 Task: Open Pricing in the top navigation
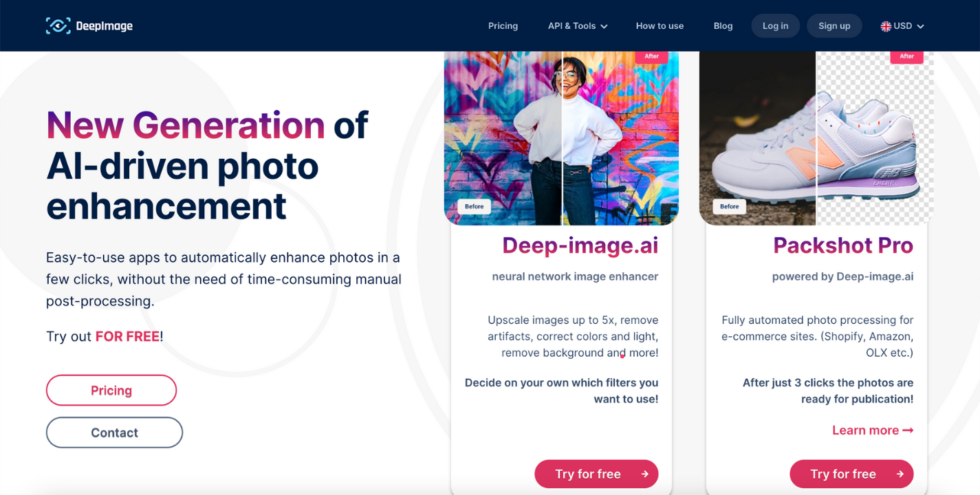point(503,26)
